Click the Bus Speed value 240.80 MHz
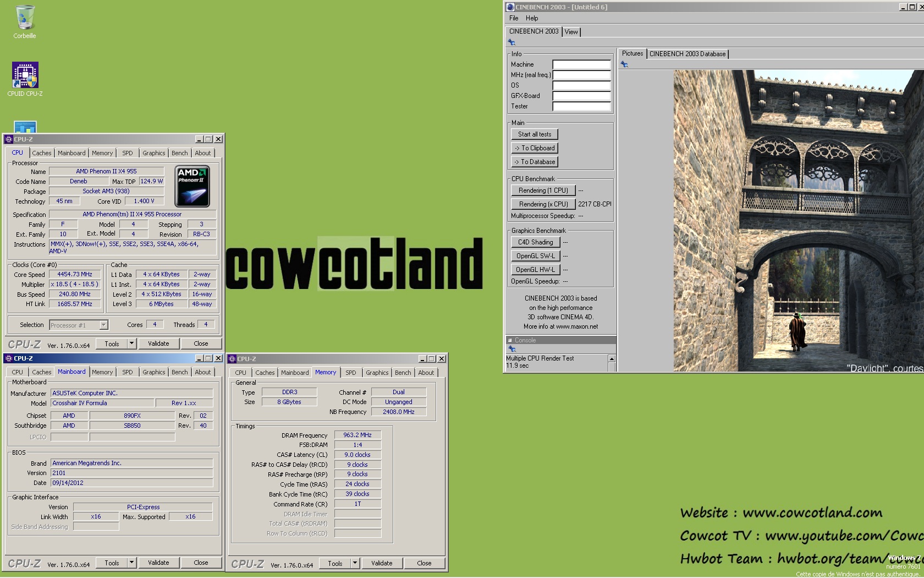The height and width of the screenshot is (578, 924). 75,294
